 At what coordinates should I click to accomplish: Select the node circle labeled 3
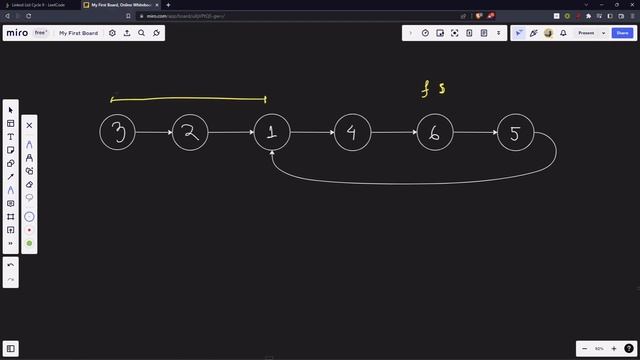click(x=118, y=132)
